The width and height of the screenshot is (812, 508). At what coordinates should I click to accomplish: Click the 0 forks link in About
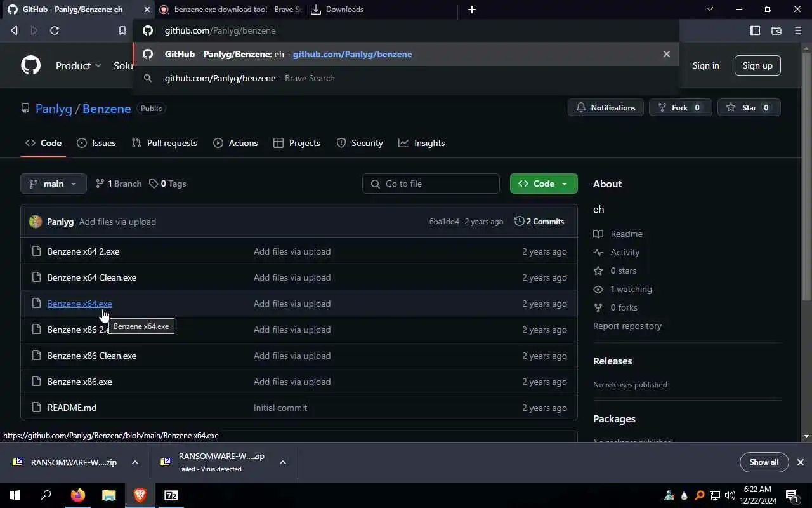(x=616, y=307)
